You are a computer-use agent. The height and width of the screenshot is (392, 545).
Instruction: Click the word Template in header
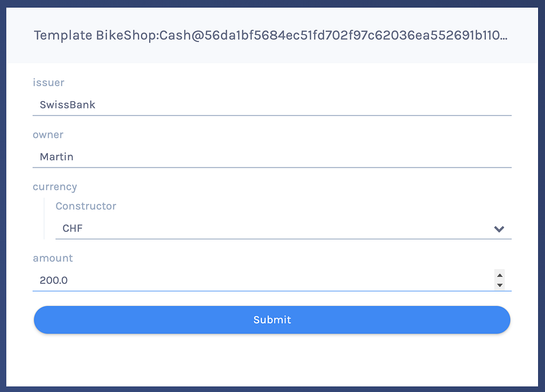coord(63,36)
